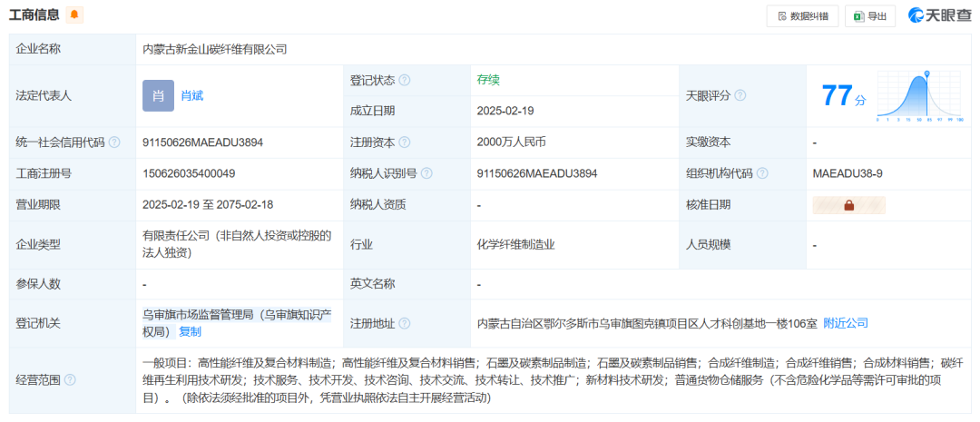Click the 77分 score value
Screen dimensions: 980x422
coord(844,95)
